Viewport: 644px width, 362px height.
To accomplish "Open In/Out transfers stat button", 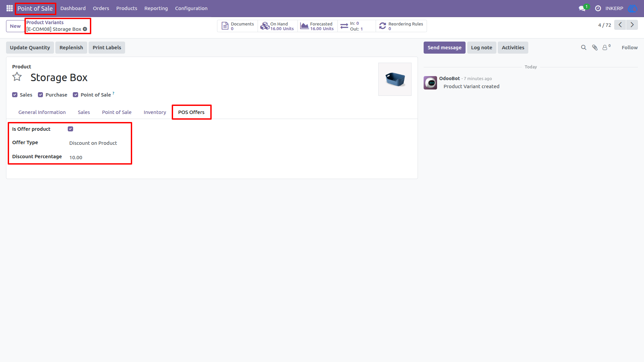I will pyautogui.click(x=356, y=26).
